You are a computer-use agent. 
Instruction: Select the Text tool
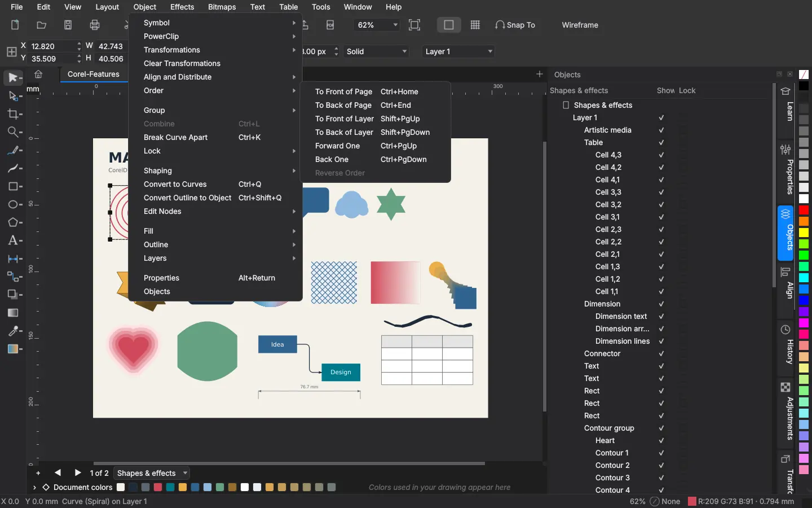pos(12,240)
